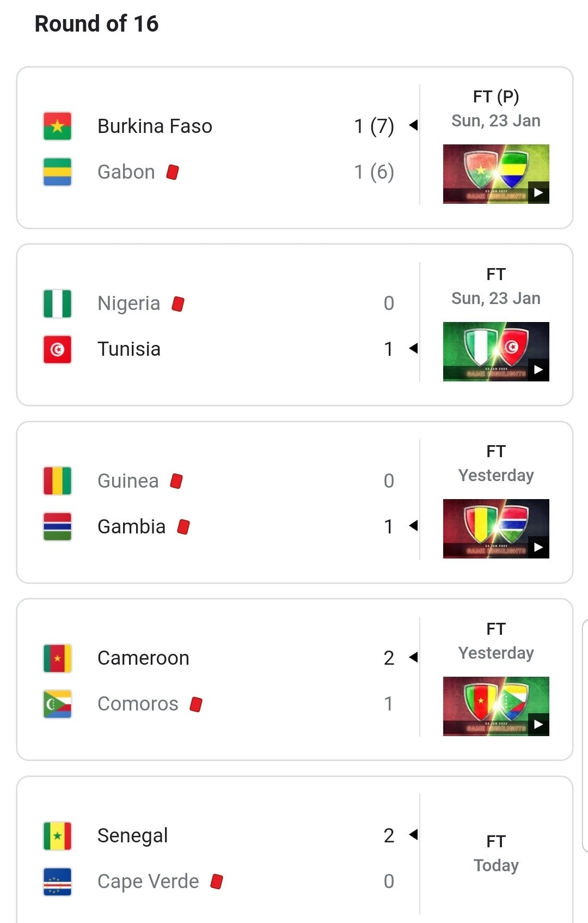Viewport: 588px width, 923px height.
Task: Play Burkina Faso vs Gabon highlights video
Action: [496, 174]
